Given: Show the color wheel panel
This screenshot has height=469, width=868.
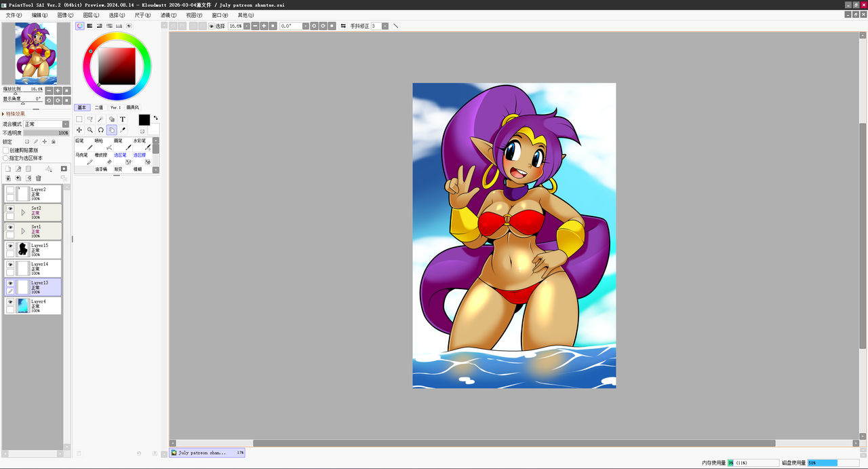Looking at the screenshot, I should (79, 26).
